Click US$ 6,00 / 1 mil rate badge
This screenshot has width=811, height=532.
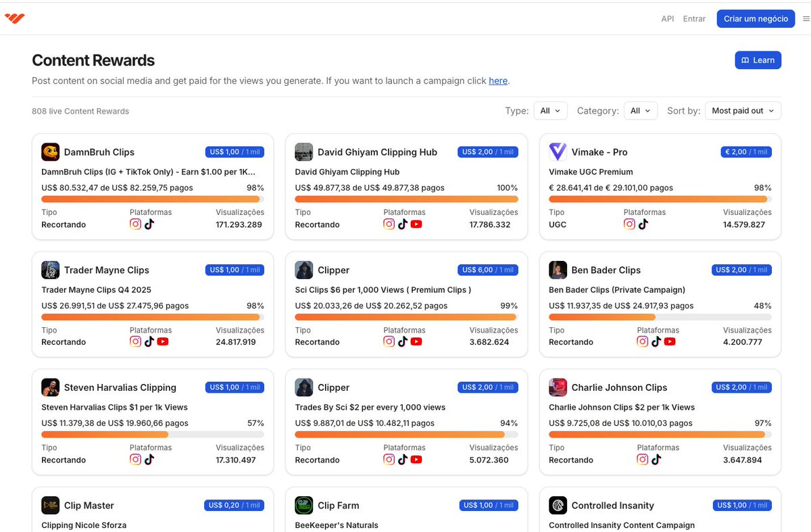coord(488,270)
